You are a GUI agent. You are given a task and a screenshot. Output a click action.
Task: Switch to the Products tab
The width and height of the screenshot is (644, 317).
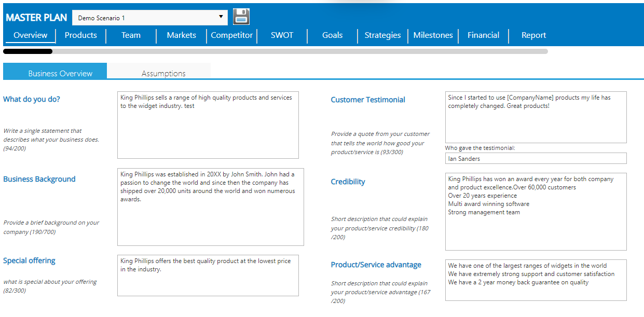tap(80, 35)
